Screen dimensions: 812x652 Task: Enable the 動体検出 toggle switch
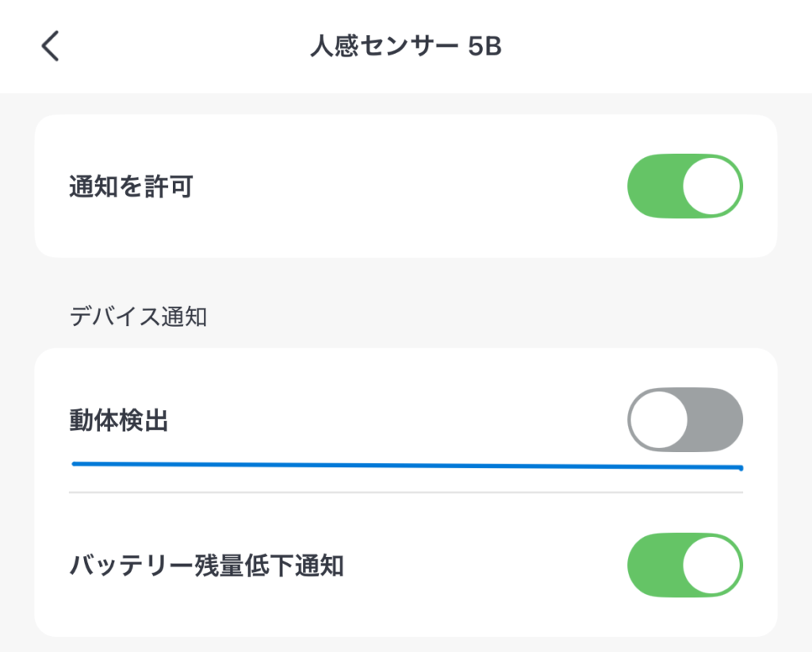pos(684,420)
